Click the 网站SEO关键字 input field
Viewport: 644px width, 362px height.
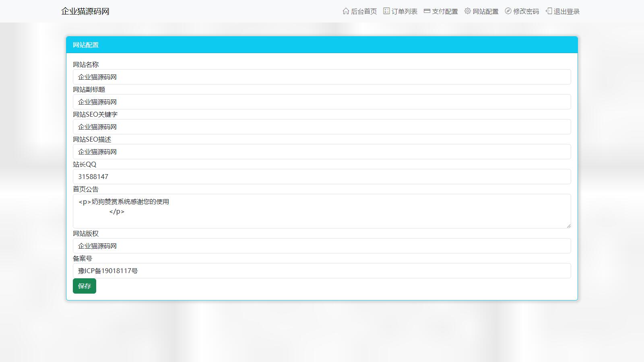coord(322,127)
